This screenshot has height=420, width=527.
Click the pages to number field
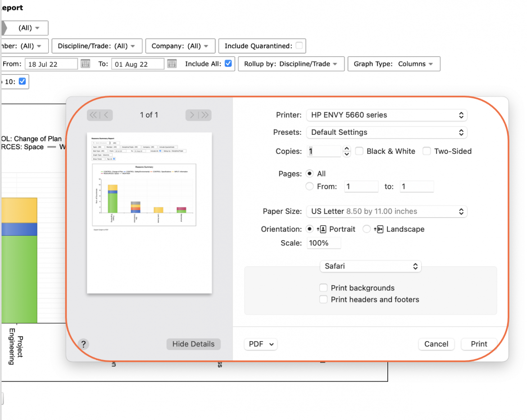tap(417, 186)
